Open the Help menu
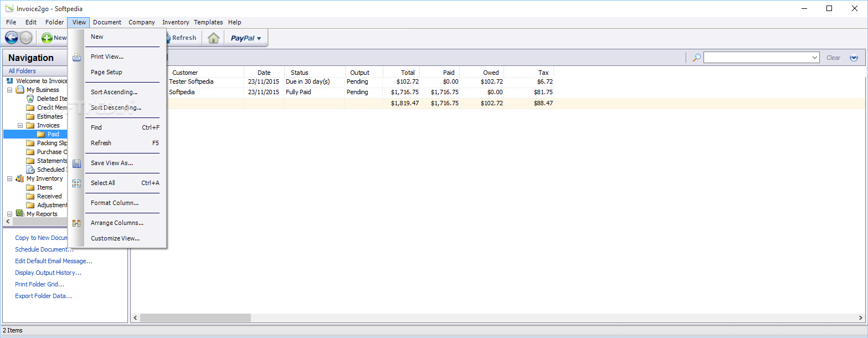Screen dimensions: 868x338 tap(235, 22)
